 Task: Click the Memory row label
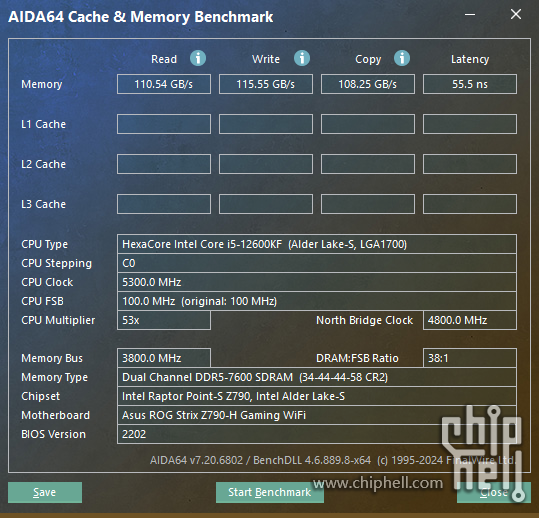click(42, 84)
